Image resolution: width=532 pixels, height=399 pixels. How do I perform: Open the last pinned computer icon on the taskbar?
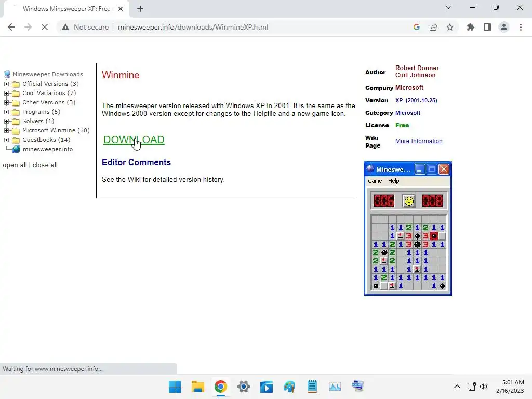click(357, 387)
